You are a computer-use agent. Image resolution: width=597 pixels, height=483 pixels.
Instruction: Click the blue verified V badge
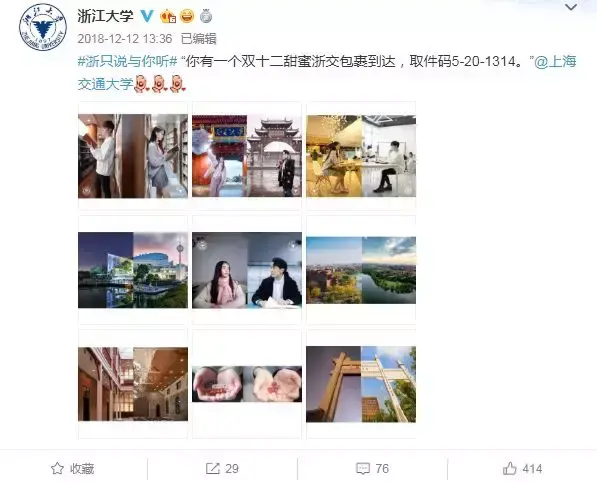147,16
